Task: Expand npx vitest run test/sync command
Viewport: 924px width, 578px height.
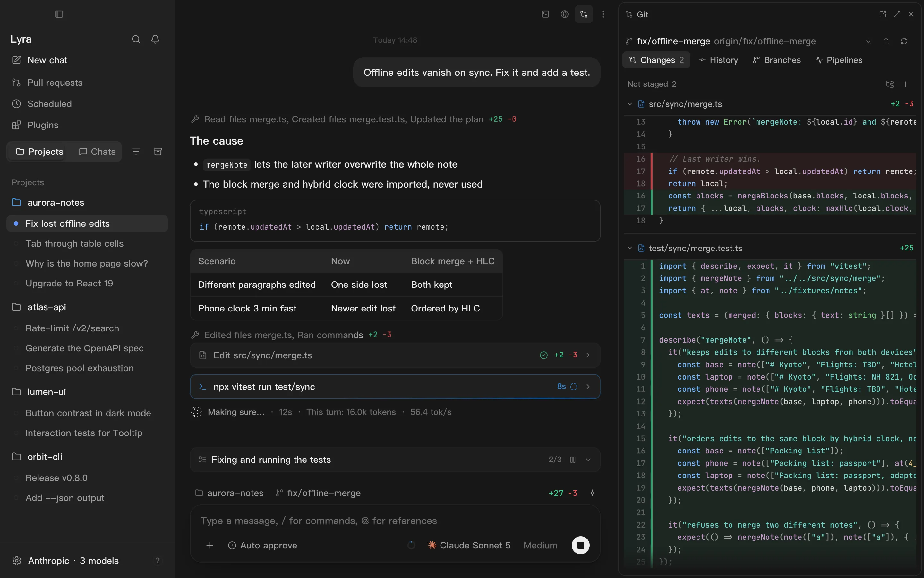Action: click(395, 387)
